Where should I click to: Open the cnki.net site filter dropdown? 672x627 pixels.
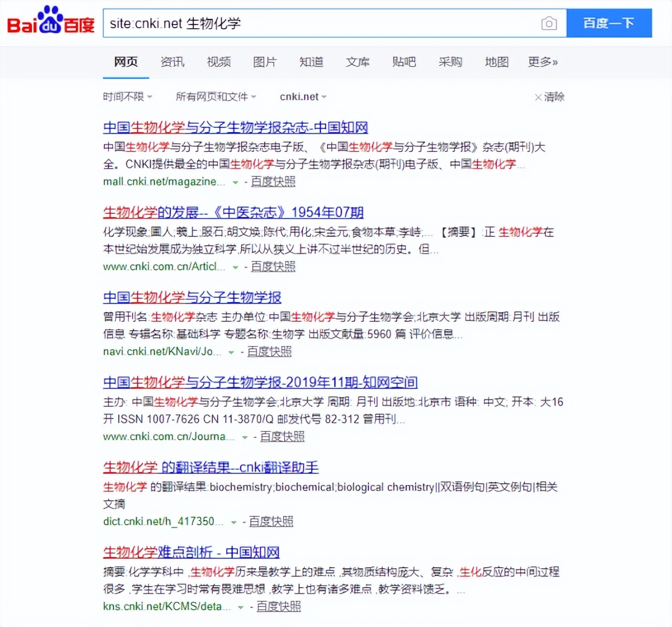(302, 96)
